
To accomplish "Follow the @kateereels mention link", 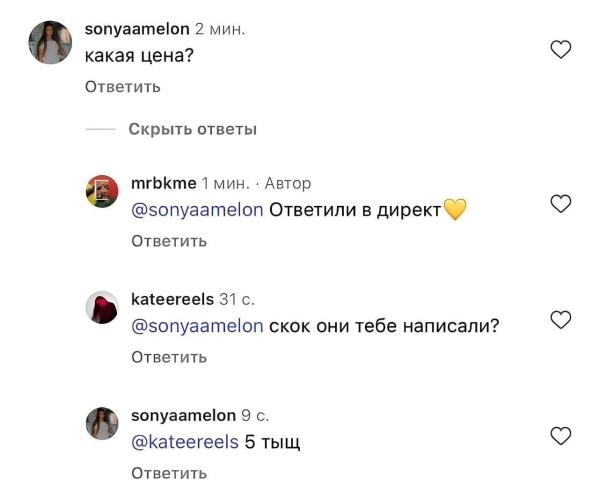I will click(x=185, y=442).
